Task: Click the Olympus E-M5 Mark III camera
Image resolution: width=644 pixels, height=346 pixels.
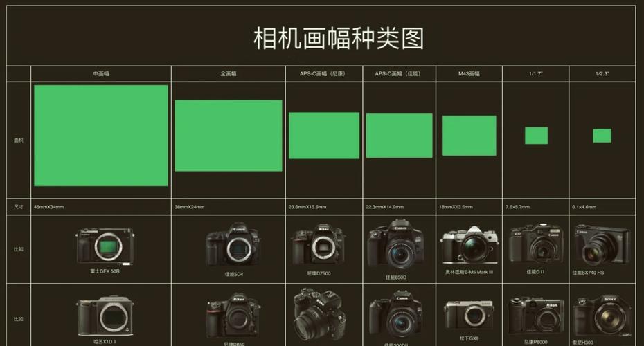Action: coord(469,245)
